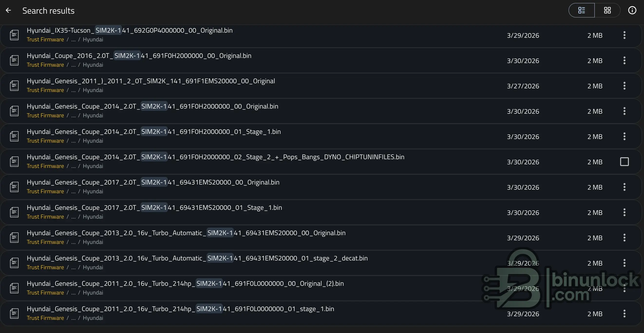Open Trust Firmware link under IX35-Tucson file

click(45, 39)
